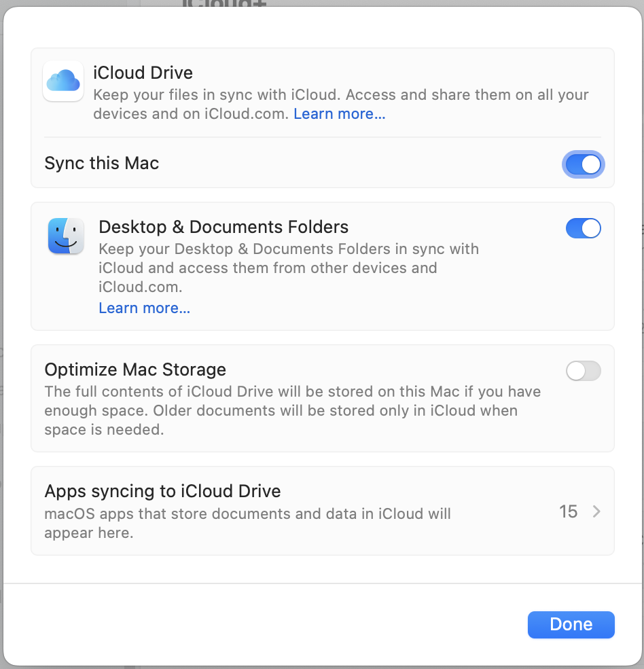Click the Sync this Mac row

[x=306, y=164]
